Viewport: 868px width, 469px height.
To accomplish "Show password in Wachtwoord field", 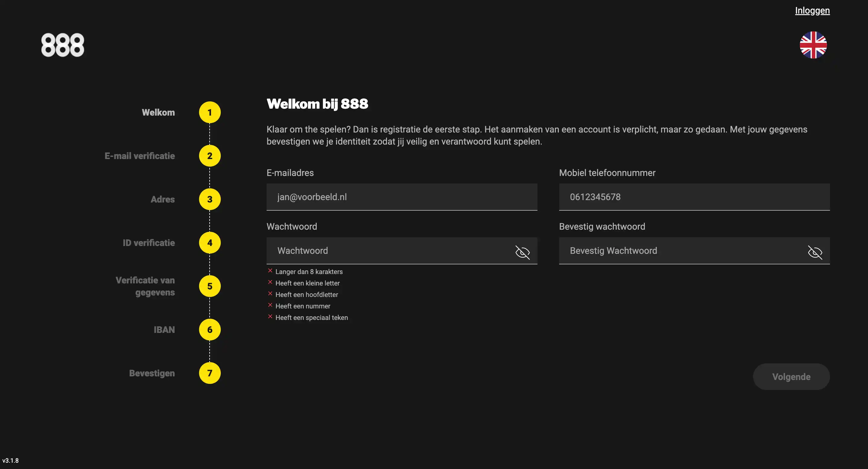I will [x=522, y=252].
